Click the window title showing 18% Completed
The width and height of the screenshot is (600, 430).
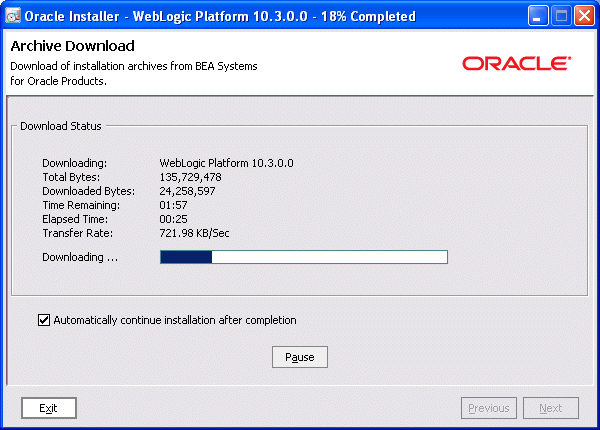(220, 16)
